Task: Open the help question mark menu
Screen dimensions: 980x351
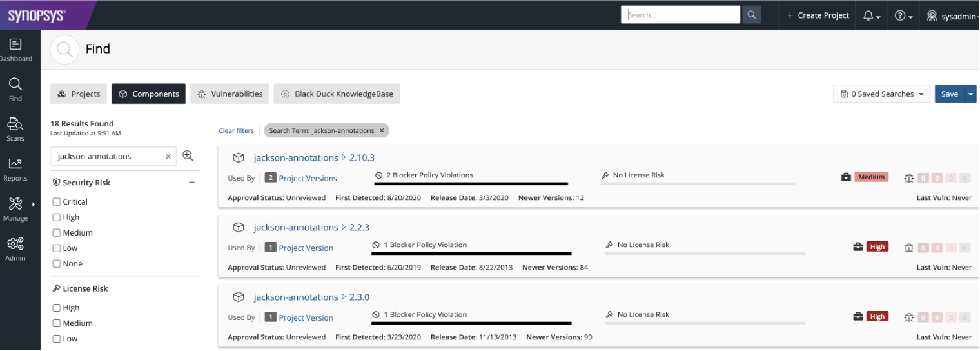Action: pos(903,15)
